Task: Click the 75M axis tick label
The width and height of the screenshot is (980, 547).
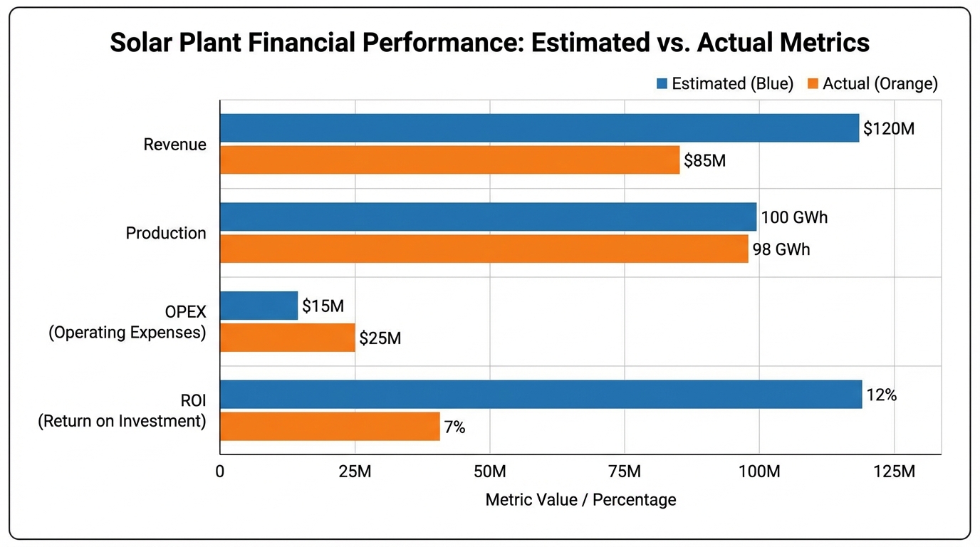Action: click(x=624, y=472)
